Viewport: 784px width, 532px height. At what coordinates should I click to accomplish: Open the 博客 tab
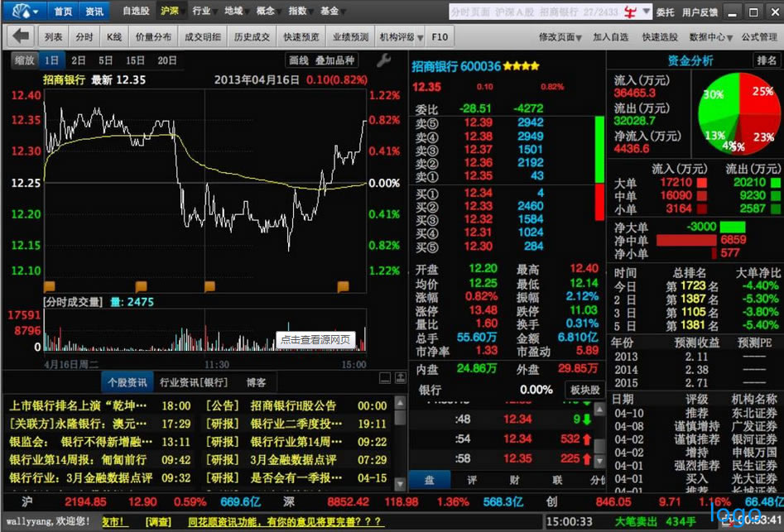click(x=257, y=382)
